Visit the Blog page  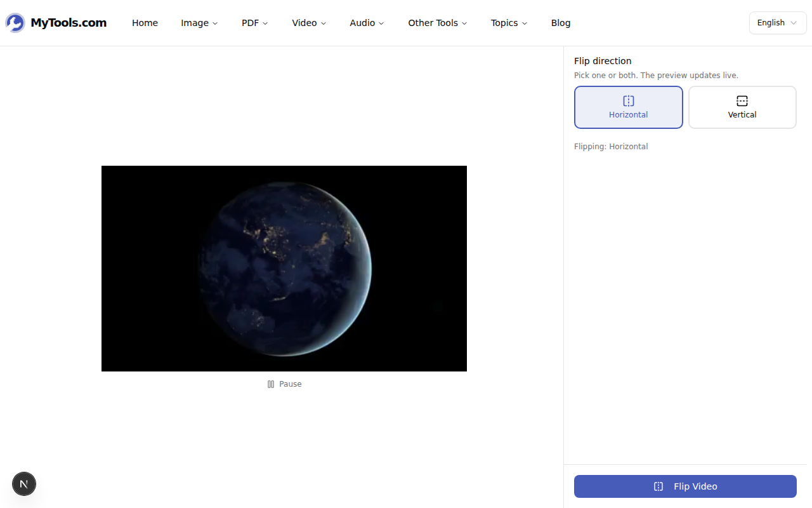tap(561, 23)
